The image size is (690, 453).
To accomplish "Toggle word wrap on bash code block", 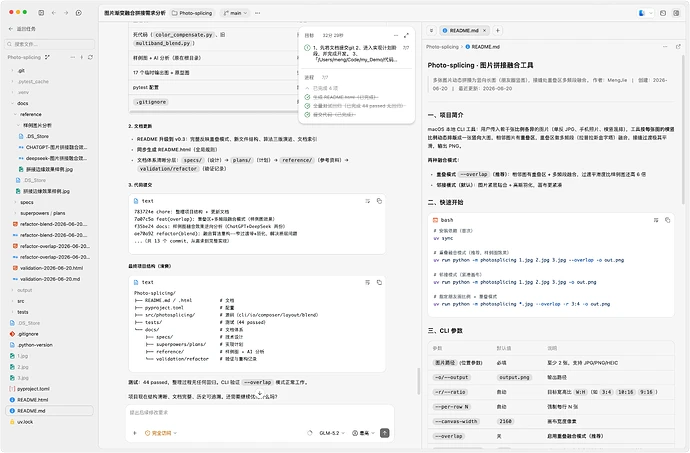I will (656, 220).
